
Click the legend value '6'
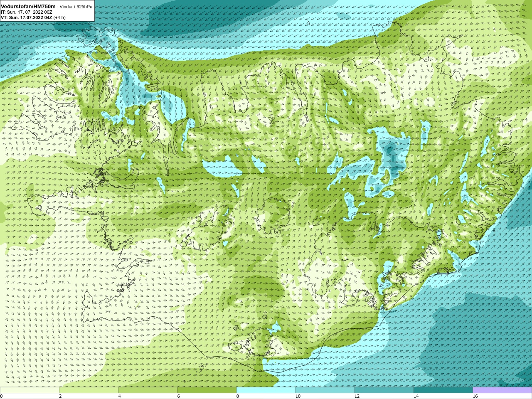(178, 396)
